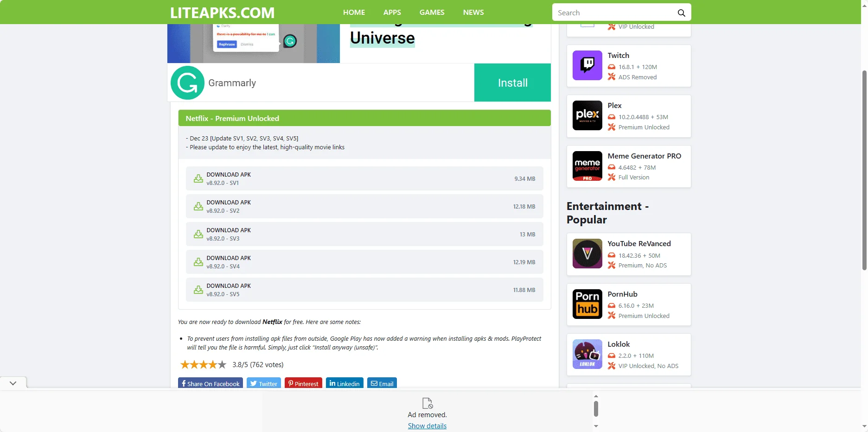Download APK v8.92.0 SV3

364,234
